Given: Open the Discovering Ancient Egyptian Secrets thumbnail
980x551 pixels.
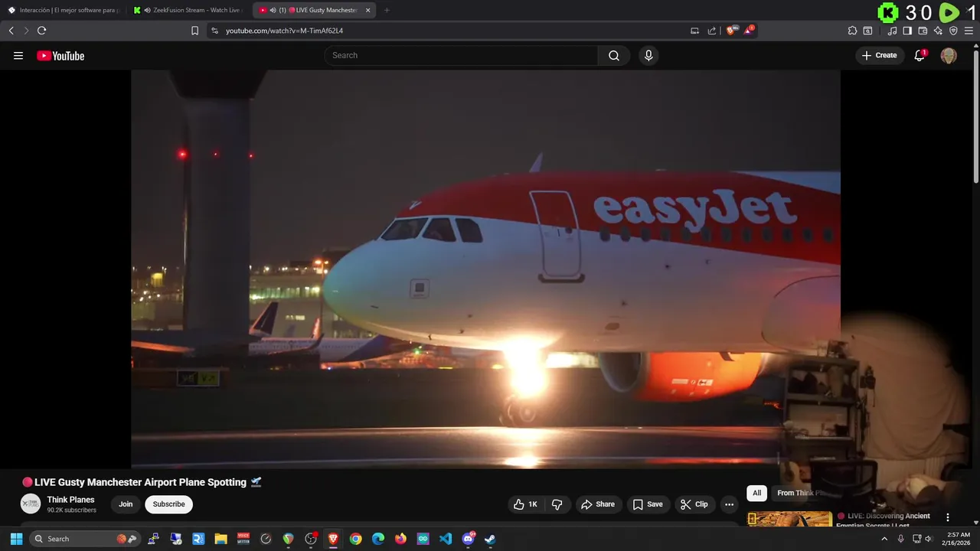Looking at the screenshot, I should (x=789, y=519).
